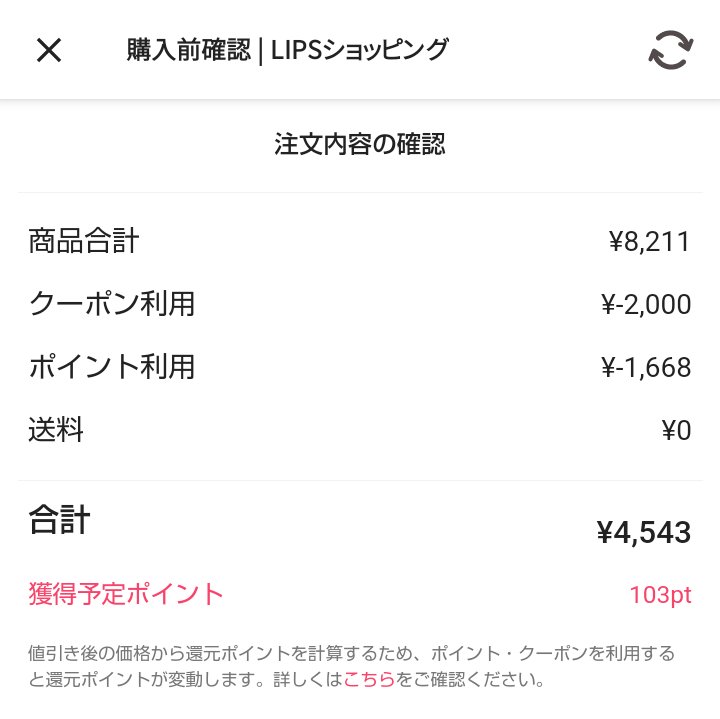720x719 pixels.
Task: Tap the refresh arrows icon
Action: point(670,50)
